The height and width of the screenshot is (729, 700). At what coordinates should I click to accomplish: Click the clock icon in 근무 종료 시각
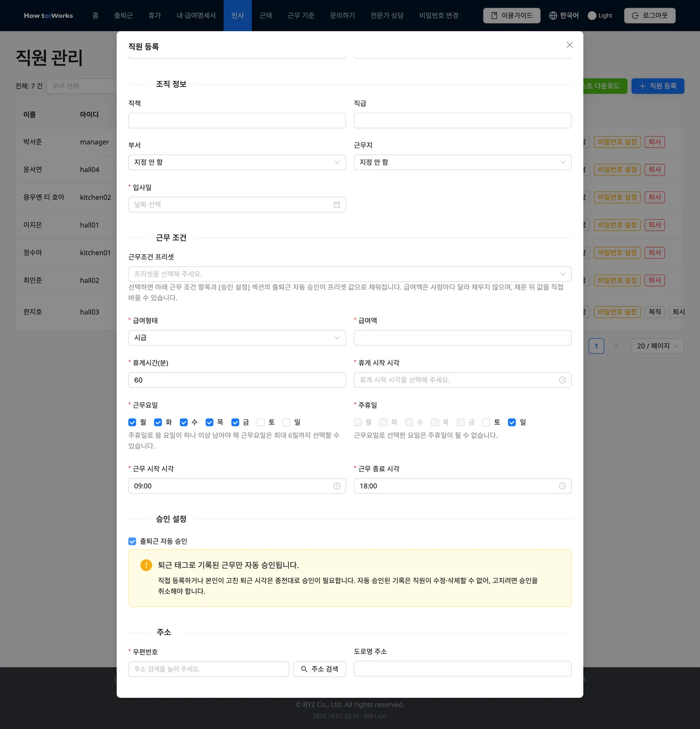click(x=562, y=486)
